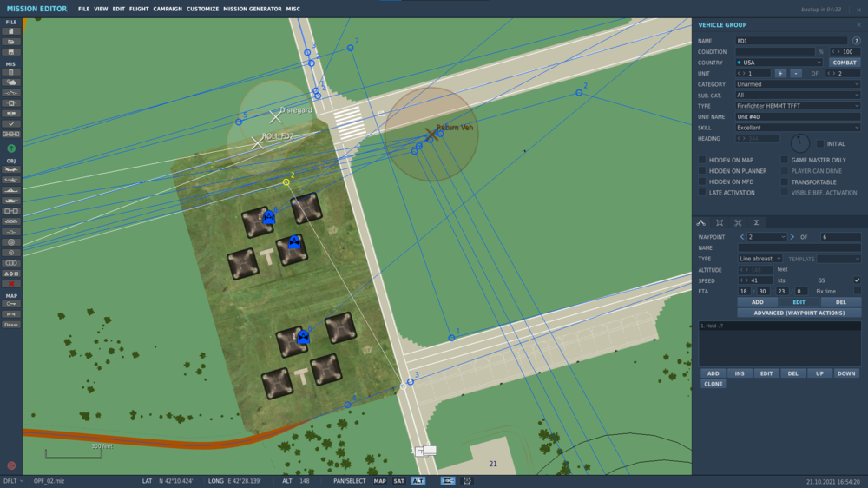The image size is (868, 488).
Task: Open the triggered actions tab icon
Action: click(738, 222)
